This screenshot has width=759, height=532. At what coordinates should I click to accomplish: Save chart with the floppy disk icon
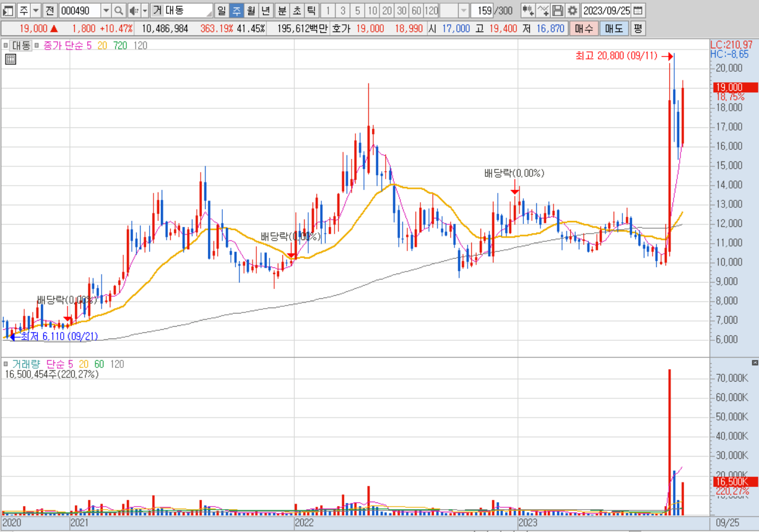[x=557, y=11]
